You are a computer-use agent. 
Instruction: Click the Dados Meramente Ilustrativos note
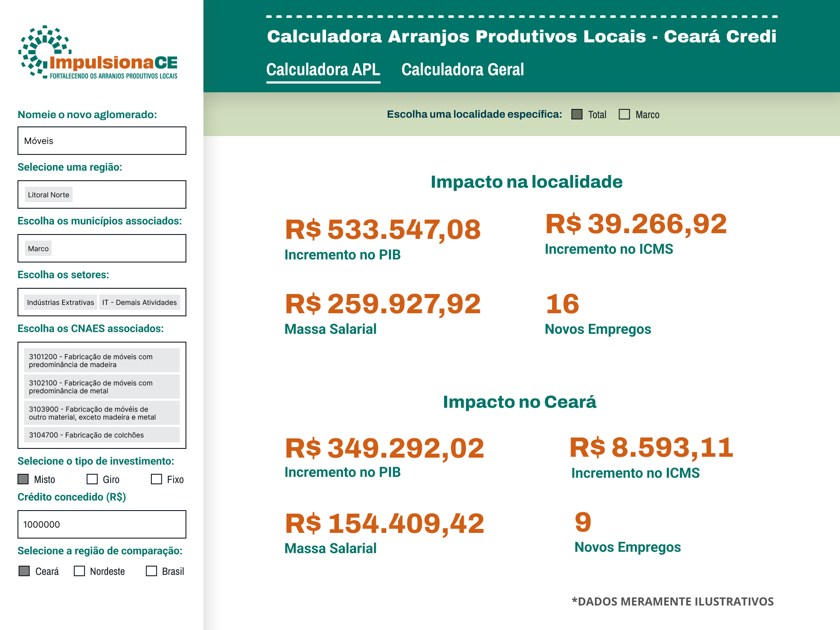(672, 602)
